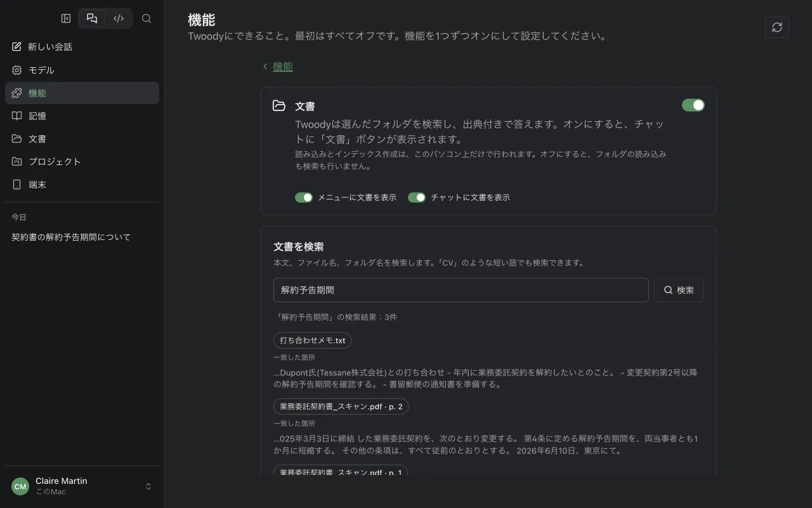812x508 pixels.
Task: Click the 機能 puzzle icon
Action: 17,93
